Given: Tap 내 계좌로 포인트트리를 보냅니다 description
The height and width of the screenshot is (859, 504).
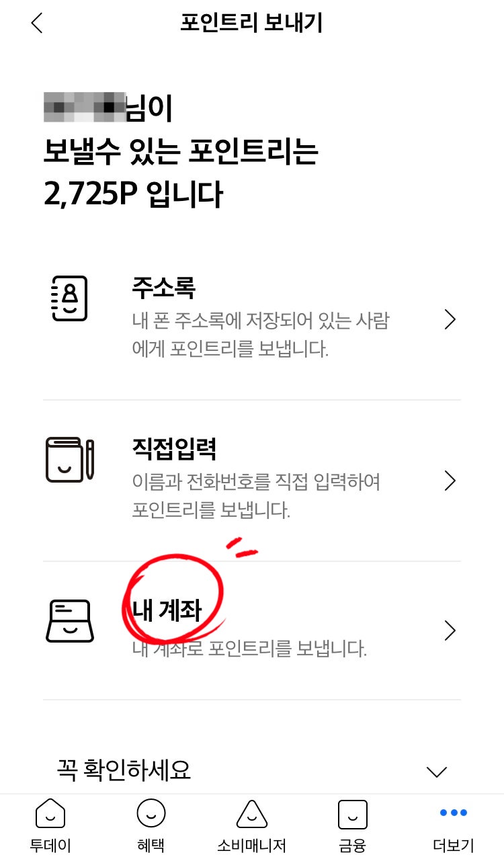Looking at the screenshot, I should pos(249,649).
